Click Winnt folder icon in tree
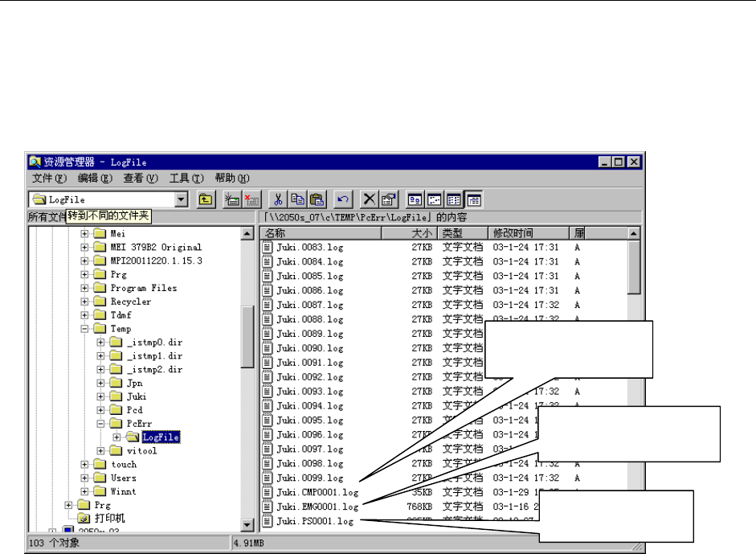This screenshot has height=554, width=756. pyautogui.click(x=100, y=491)
